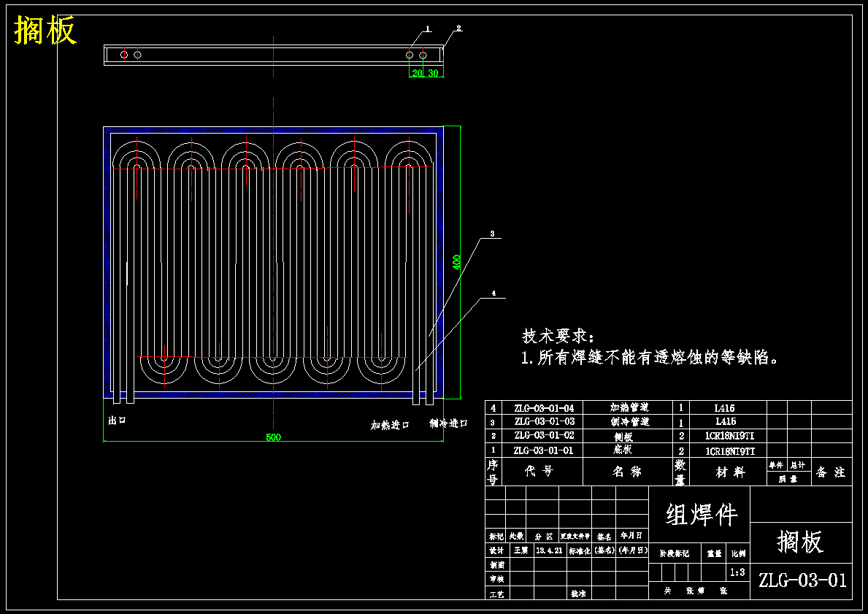Select the 出口 outlet label
This screenshot has width=868, height=614.
(118, 421)
